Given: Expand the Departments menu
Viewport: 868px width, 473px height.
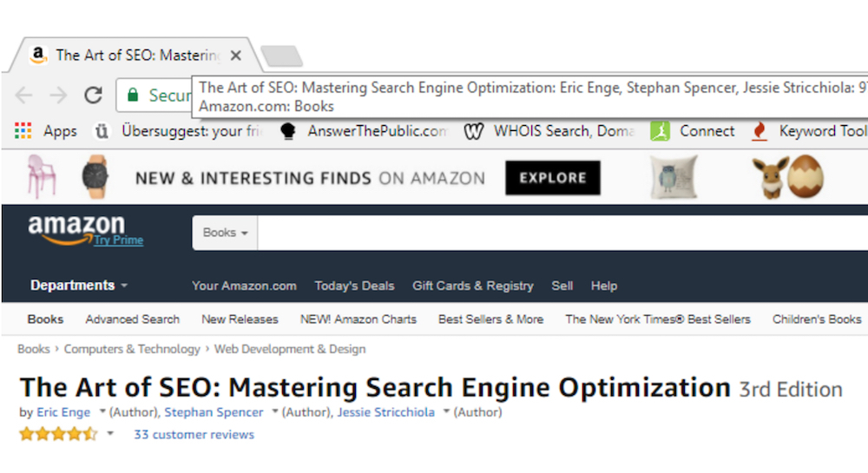Looking at the screenshot, I should tap(79, 286).
